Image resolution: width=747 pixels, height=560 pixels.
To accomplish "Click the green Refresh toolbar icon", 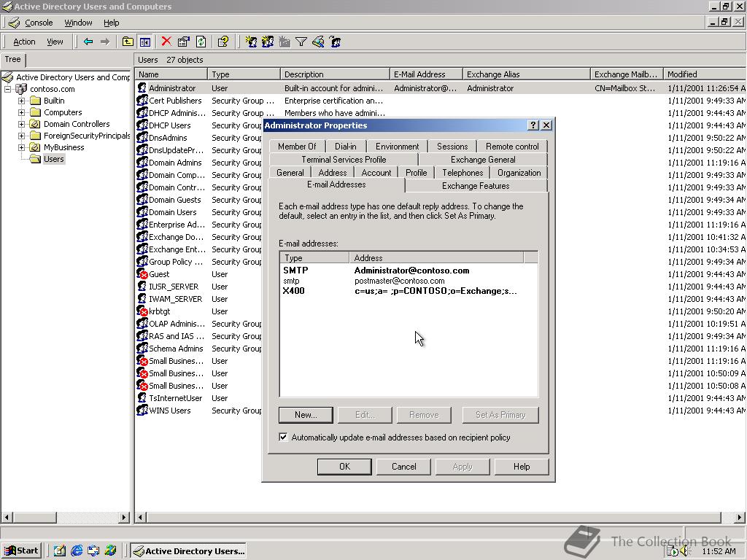I will (x=201, y=42).
